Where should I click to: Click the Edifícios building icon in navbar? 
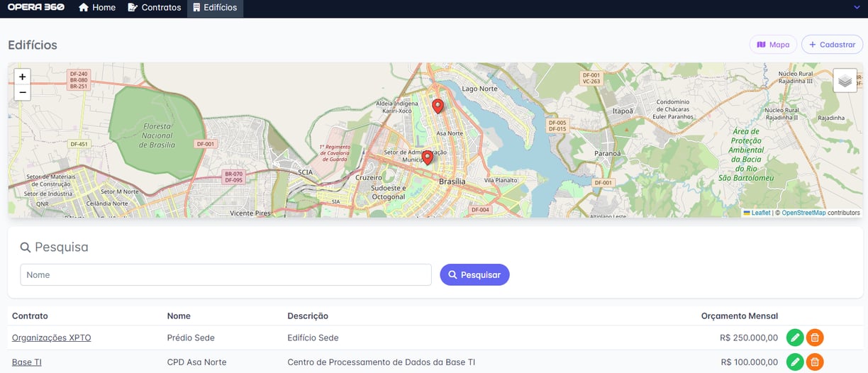coord(196,7)
